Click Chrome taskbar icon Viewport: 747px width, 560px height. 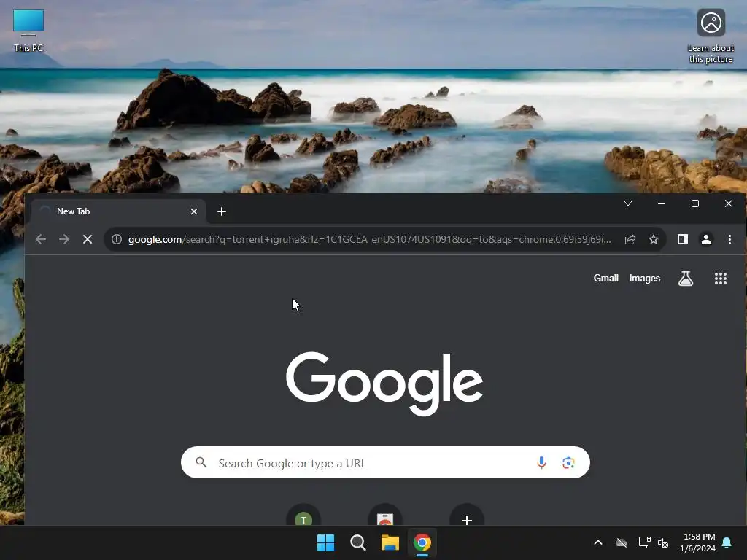(422, 542)
